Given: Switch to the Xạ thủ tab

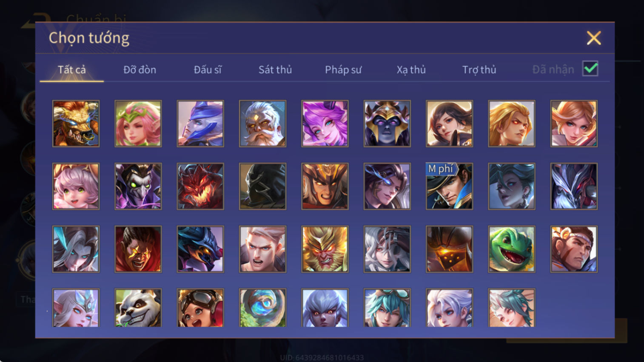Looking at the screenshot, I should [411, 70].
